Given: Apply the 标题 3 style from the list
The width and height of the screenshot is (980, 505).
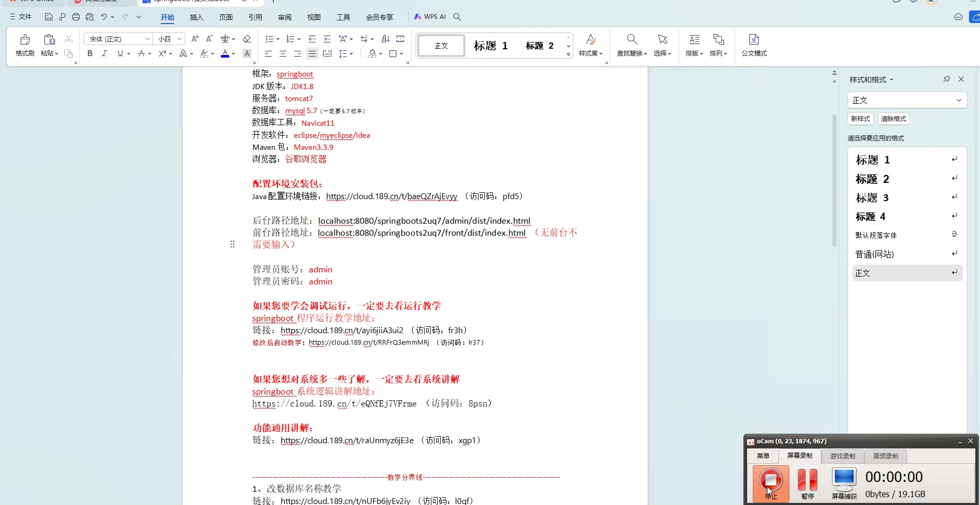Looking at the screenshot, I should tap(907, 197).
